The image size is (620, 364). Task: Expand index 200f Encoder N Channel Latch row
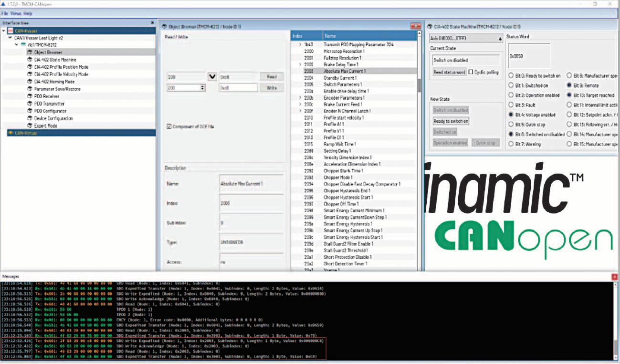[x=300, y=111]
